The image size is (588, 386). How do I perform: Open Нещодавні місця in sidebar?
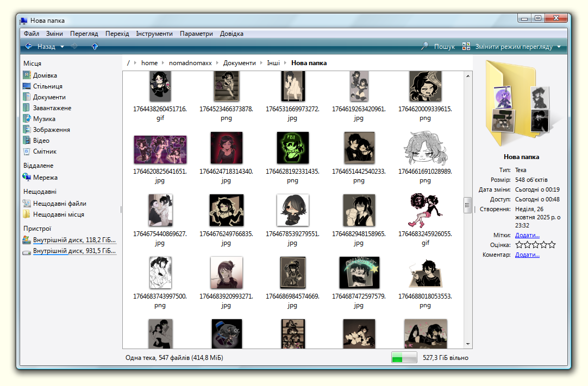[54, 214]
